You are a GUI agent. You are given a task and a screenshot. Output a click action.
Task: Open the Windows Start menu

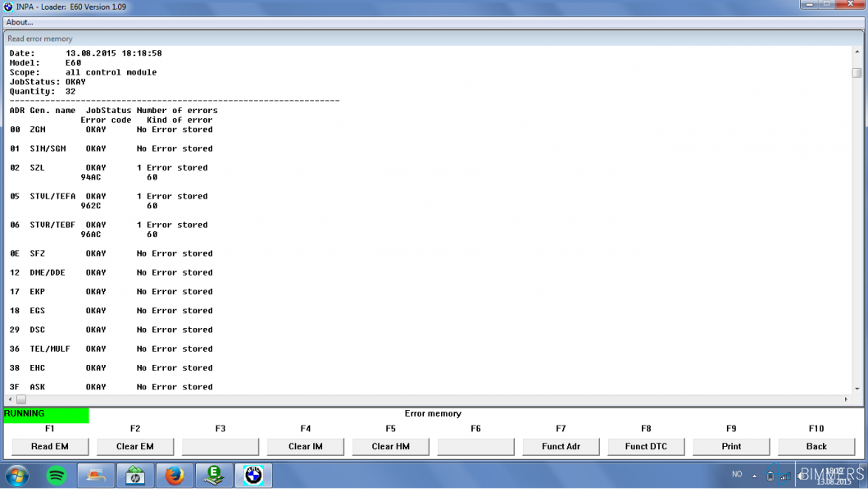[17, 476]
